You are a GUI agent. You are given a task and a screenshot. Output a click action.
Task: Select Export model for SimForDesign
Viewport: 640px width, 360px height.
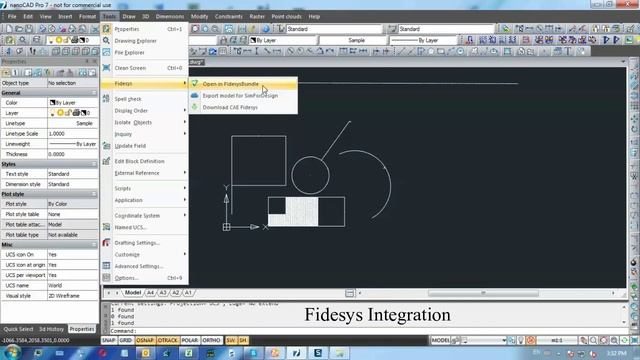point(244,96)
